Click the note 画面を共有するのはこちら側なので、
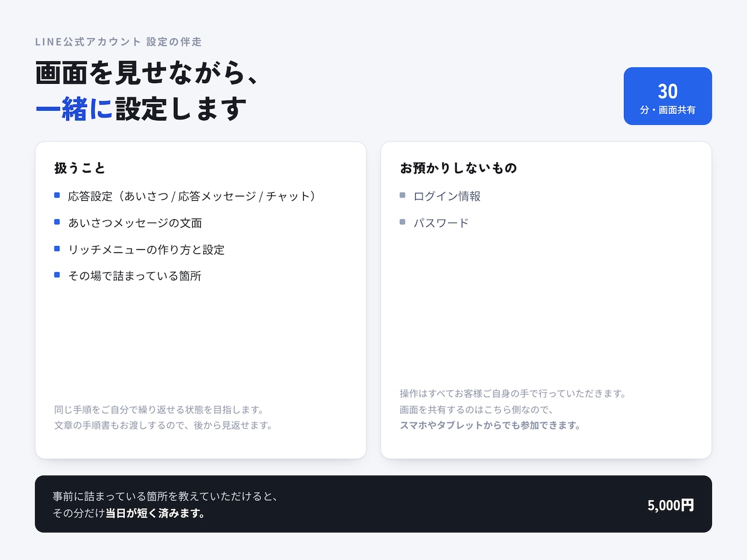Screen dimensions: 747x560 coord(477,409)
